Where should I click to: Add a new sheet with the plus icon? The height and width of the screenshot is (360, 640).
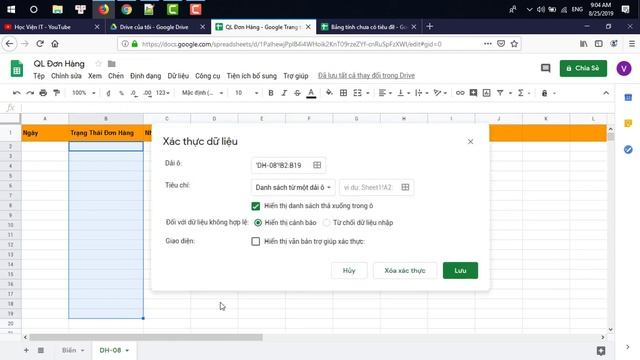point(26,350)
